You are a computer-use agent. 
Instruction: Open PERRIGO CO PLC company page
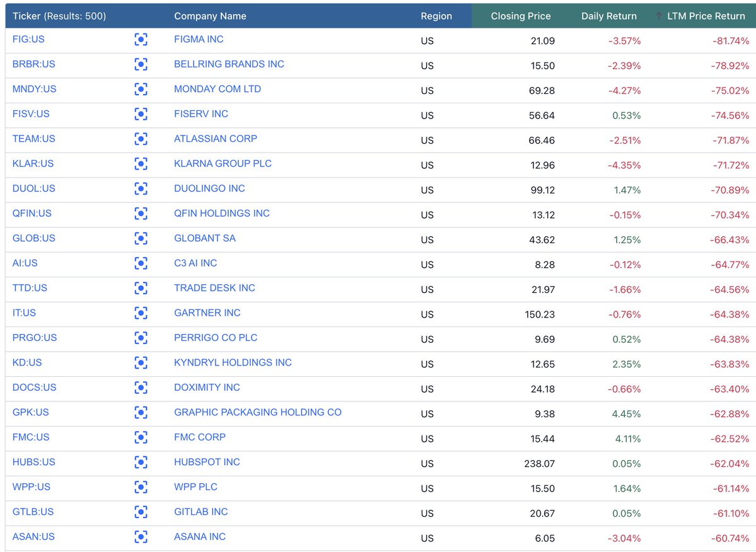[216, 338]
